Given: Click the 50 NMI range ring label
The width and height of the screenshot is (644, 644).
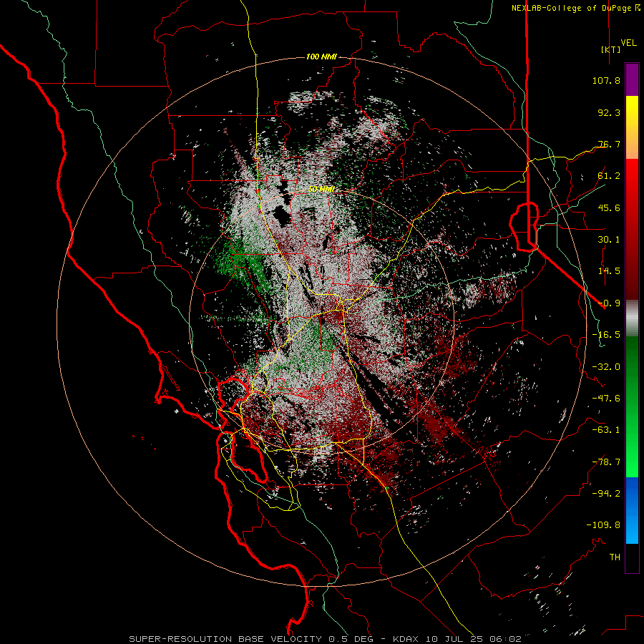Looking at the screenshot, I should coord(321,190).
